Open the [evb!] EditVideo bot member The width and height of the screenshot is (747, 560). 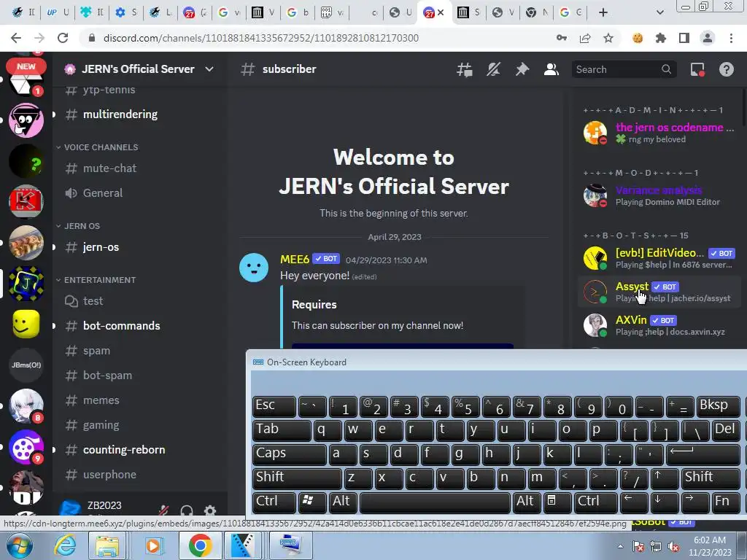tap(659, 258)
